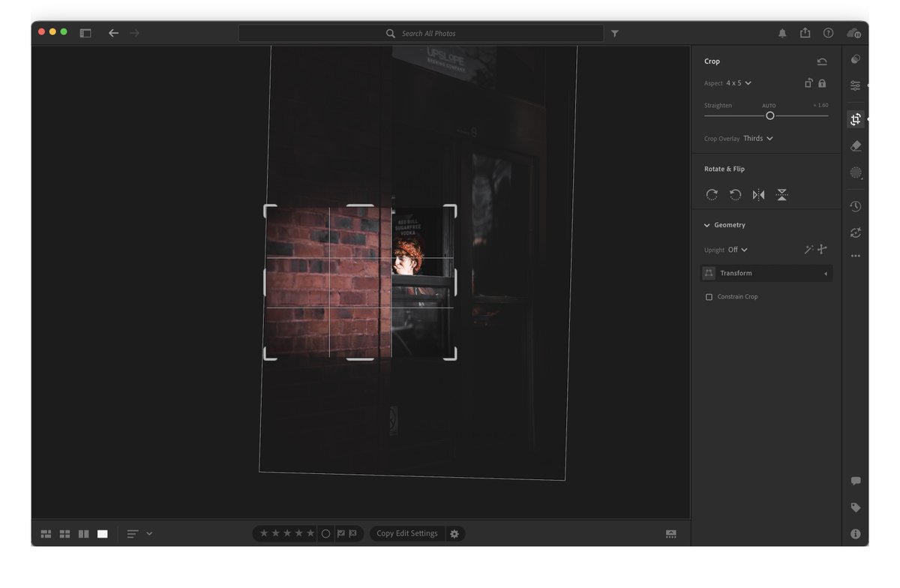900x588 pixels.
Task: Open the help question mark
Action: click(828, 33)
